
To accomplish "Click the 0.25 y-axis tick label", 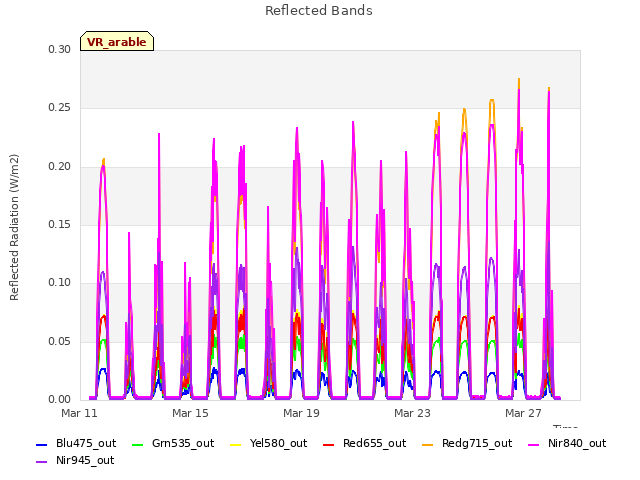I will (x=60, y=108).
